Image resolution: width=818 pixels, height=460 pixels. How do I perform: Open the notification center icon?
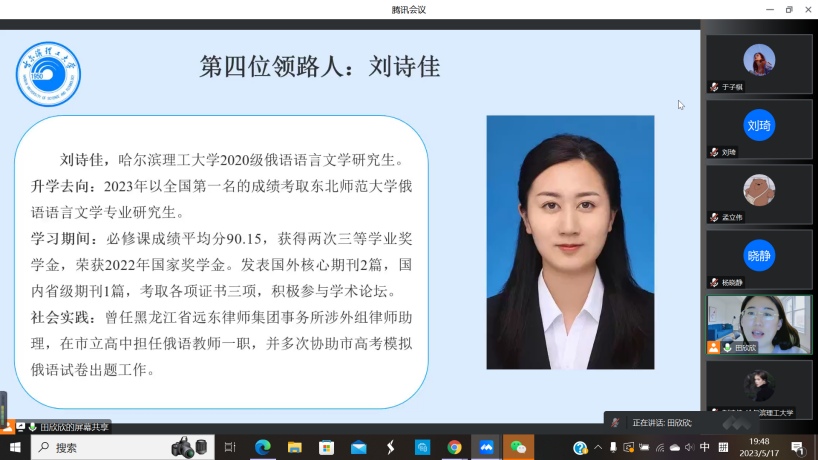tap(798, 447)
